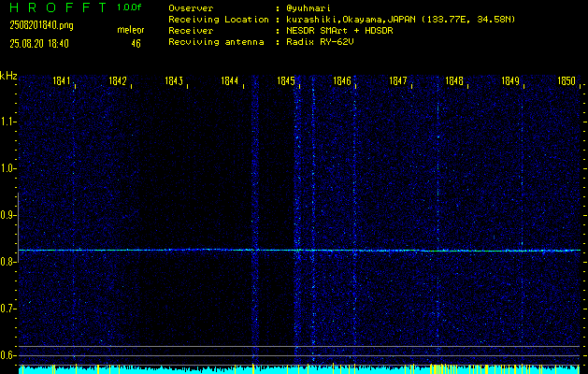Click the 0.7 kHz axis label

(7, 309)
